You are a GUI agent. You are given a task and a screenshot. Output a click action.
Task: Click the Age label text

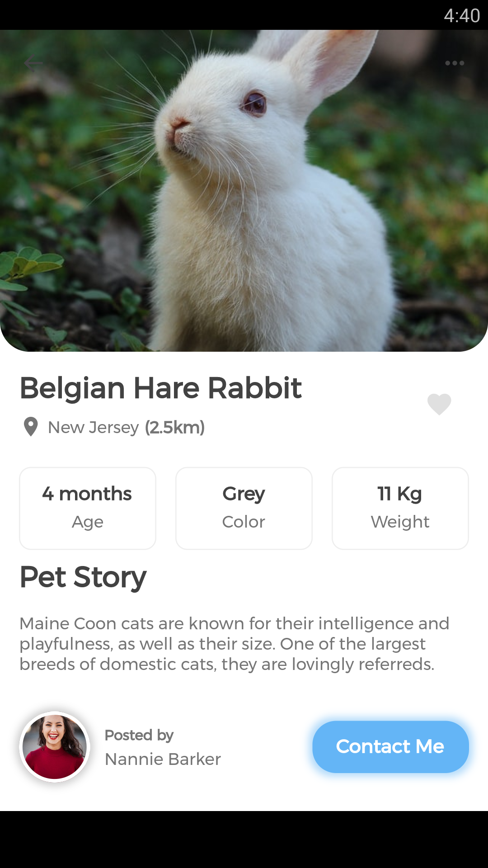88,522
